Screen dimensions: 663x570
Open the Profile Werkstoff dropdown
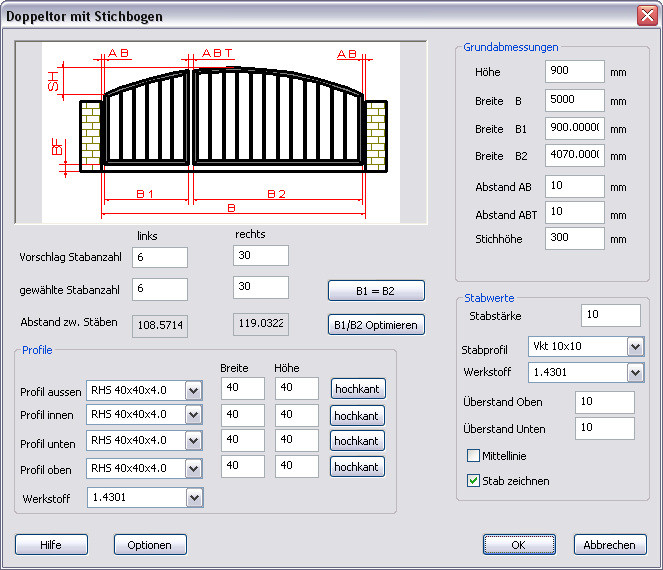[x=194, y=498]
